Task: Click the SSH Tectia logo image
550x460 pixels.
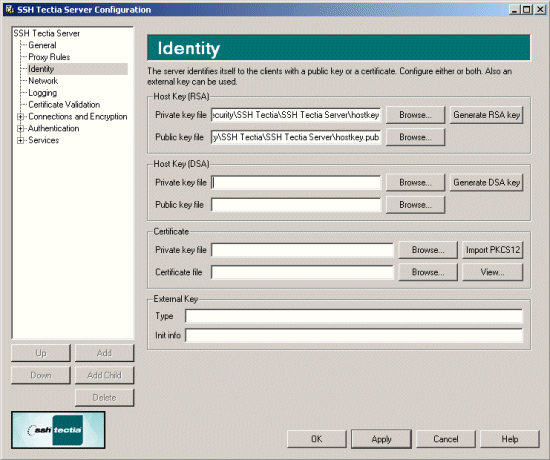Action: (58, 430)
